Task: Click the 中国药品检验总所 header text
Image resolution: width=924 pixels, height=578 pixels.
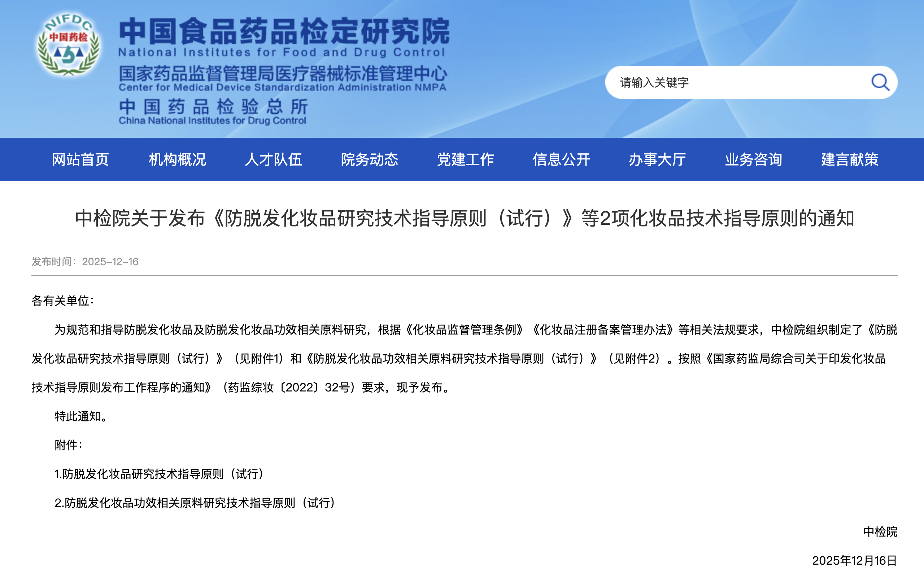Action: (x=213, y=107)
